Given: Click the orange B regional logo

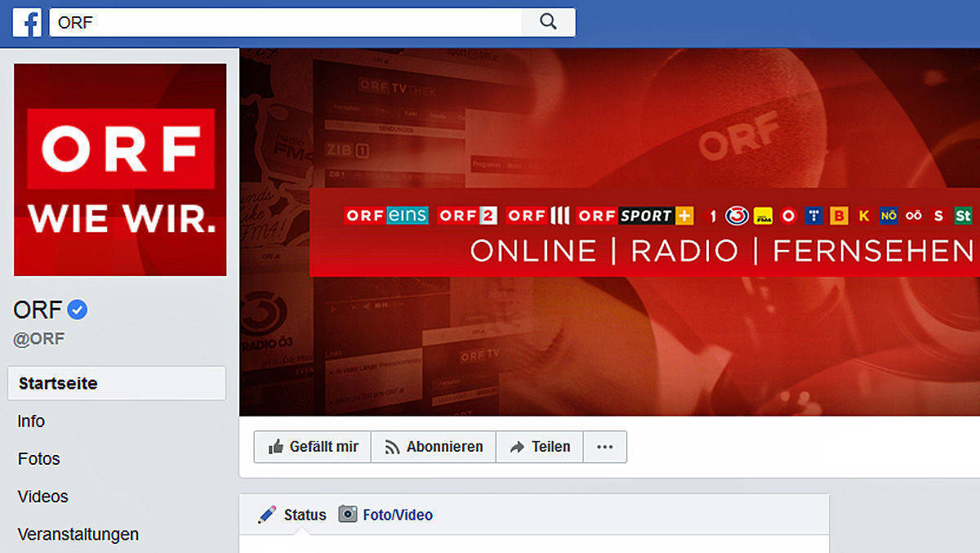Looking at the screenshot, I should [x=839, y=216].
